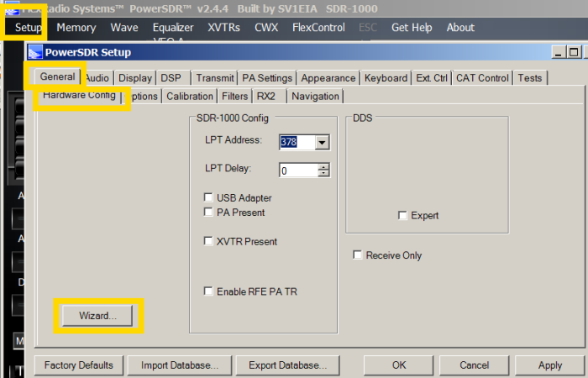Click Export Database... button
The height and width of the screenshot is (378, 588).
pos(287,365)
